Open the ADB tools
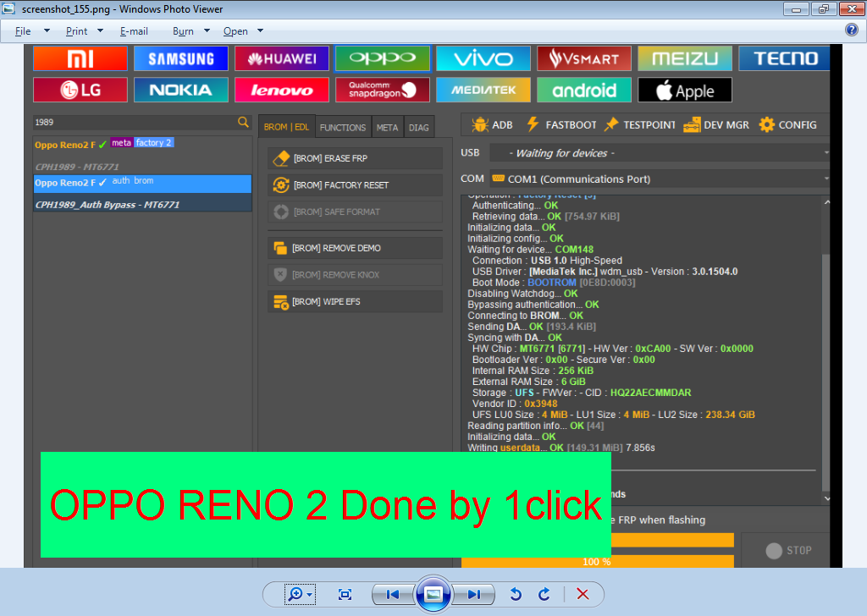Screen dimensions: 867x616 point(492,125)
